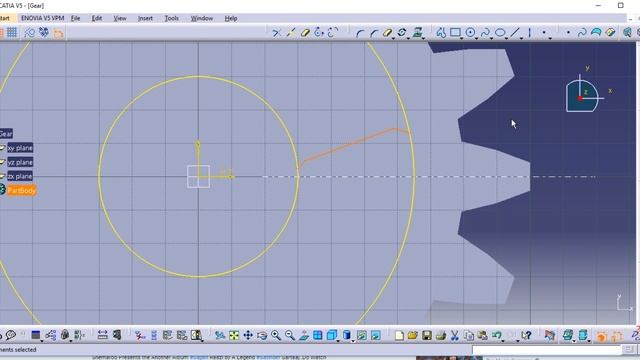Viewport: 640px width, 360px height.
Task: Open the Point tool dropdown arrow
Action: click(550, 38)
